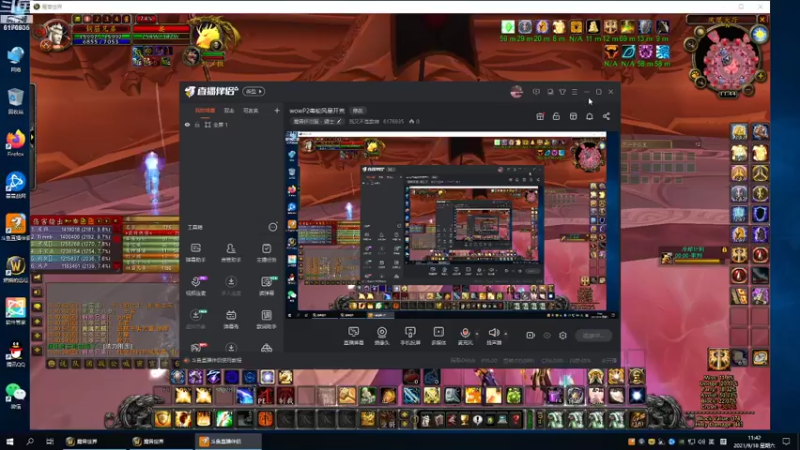Open WoW quest log exclamation mark icon

tap(478, 420)
